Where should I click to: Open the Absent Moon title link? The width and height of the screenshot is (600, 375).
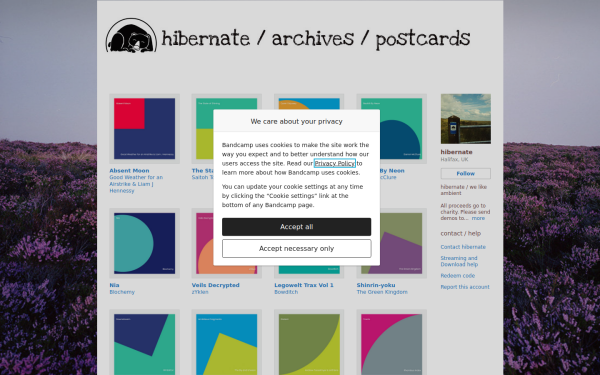pos(129,171)
